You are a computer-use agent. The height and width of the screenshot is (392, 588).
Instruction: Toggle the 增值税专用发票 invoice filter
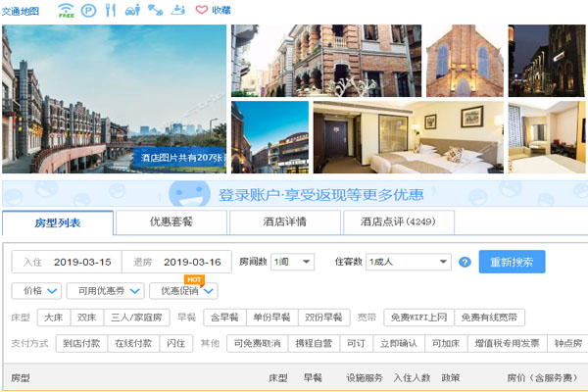pos(508,344)
